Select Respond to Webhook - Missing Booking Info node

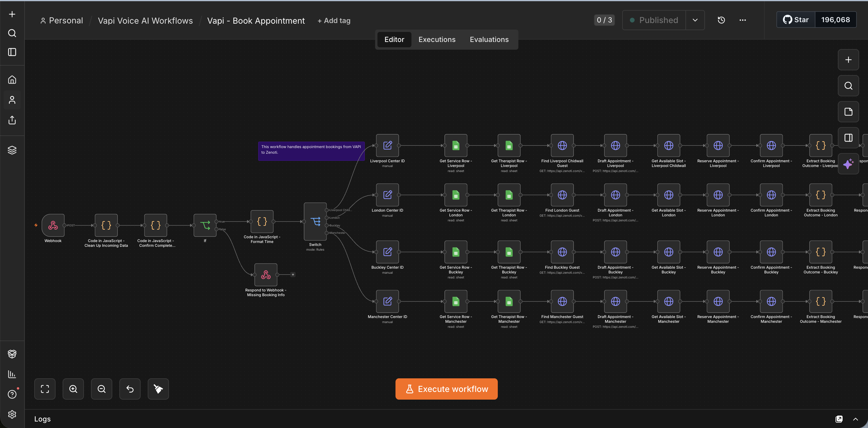pos(266,275)
